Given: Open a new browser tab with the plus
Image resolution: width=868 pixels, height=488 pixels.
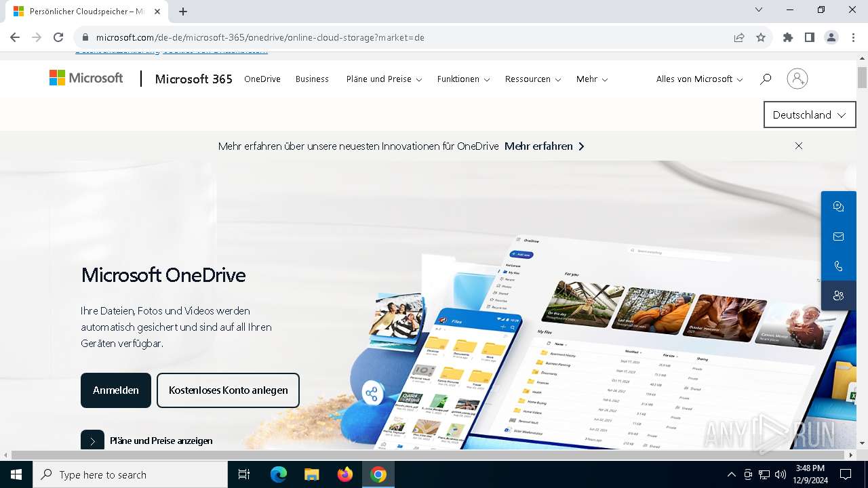Looking at the screenshot, I should coord(183,12).
